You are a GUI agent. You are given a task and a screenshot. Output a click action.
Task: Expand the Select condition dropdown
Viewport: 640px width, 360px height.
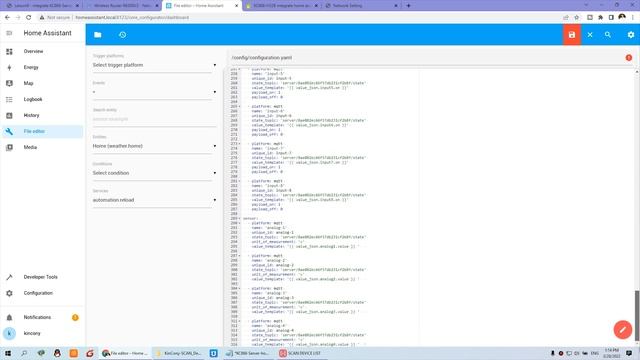[x=154, y=173]
